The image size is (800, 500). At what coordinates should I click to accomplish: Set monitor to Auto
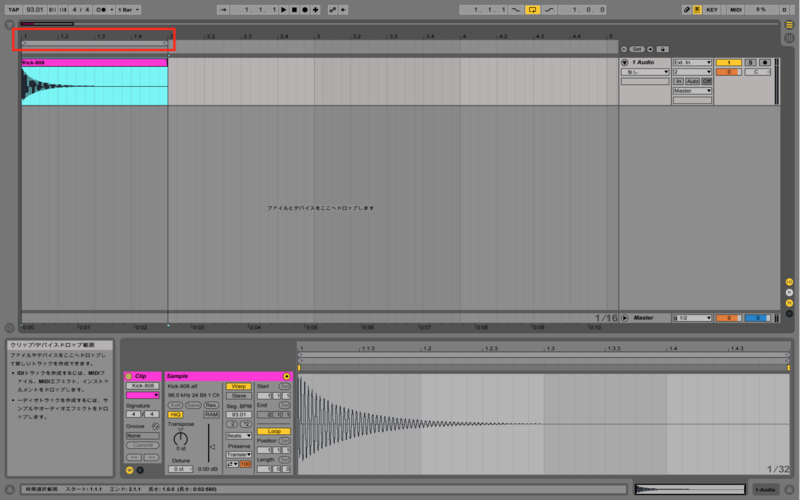692,82
